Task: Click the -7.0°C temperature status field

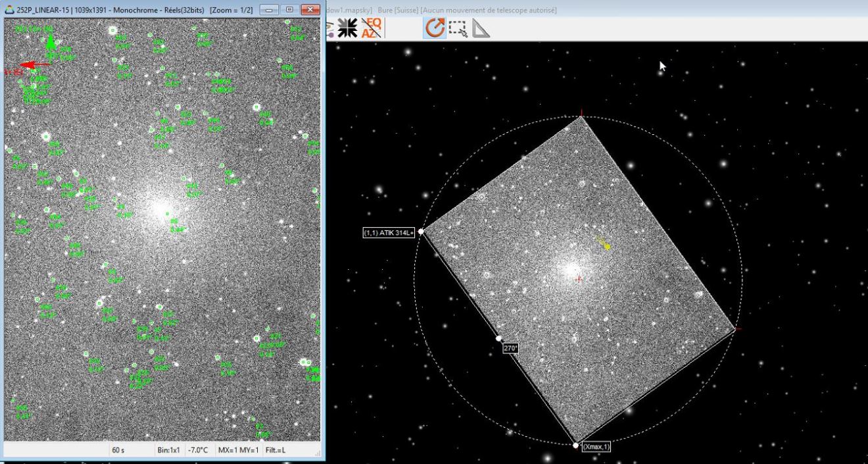Action: [198, 450]
